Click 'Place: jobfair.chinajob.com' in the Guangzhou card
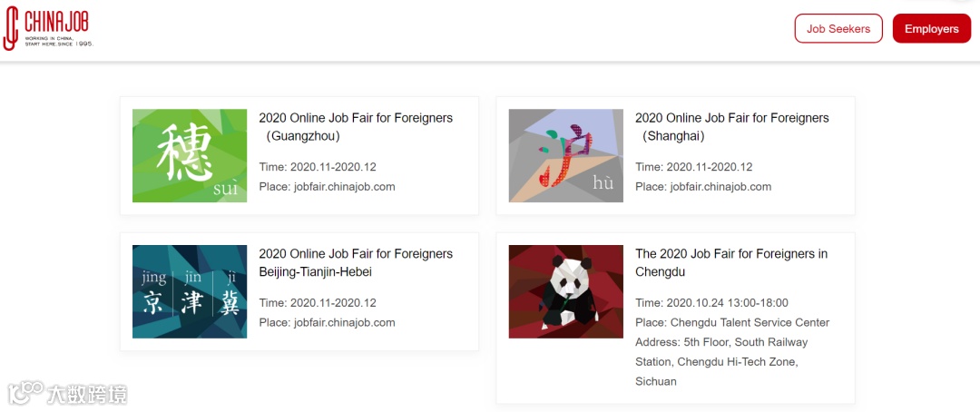The height and width of the screenshot is (412, 980). (327, 186)
